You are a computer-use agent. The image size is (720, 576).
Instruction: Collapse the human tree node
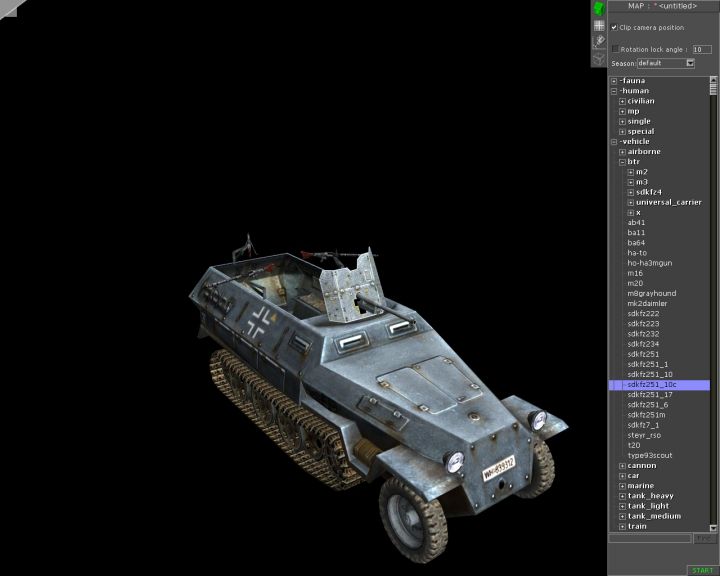pos(614,91)
